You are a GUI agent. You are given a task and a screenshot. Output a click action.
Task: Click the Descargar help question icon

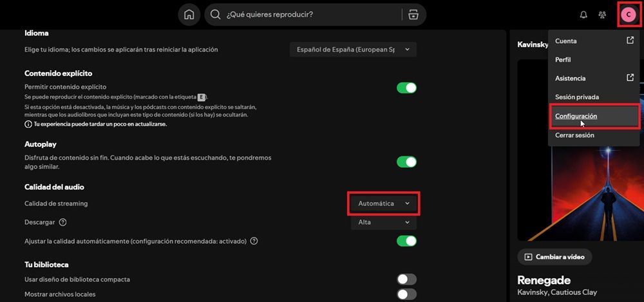pos(62,222)
